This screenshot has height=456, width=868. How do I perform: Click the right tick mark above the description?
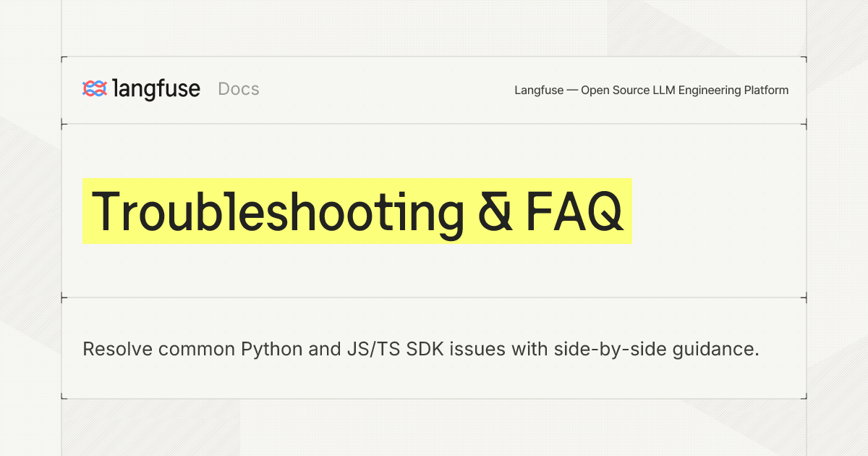point(804,297)
